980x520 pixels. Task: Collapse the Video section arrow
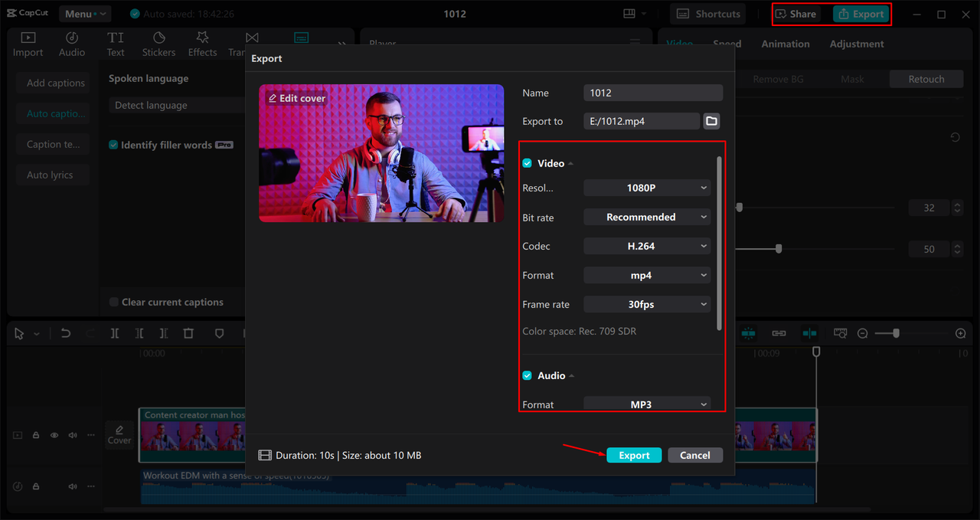click(571, 163)
